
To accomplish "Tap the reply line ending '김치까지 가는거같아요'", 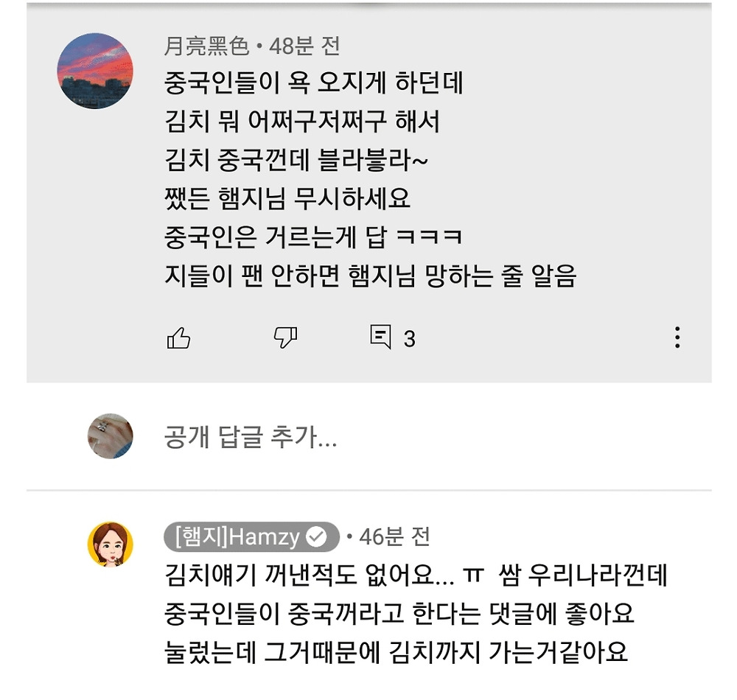I will pos(396,652).
